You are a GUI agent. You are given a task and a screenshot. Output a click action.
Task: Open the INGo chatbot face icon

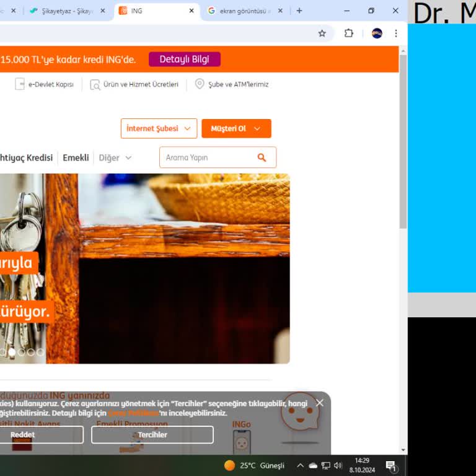tap(300, 412)
